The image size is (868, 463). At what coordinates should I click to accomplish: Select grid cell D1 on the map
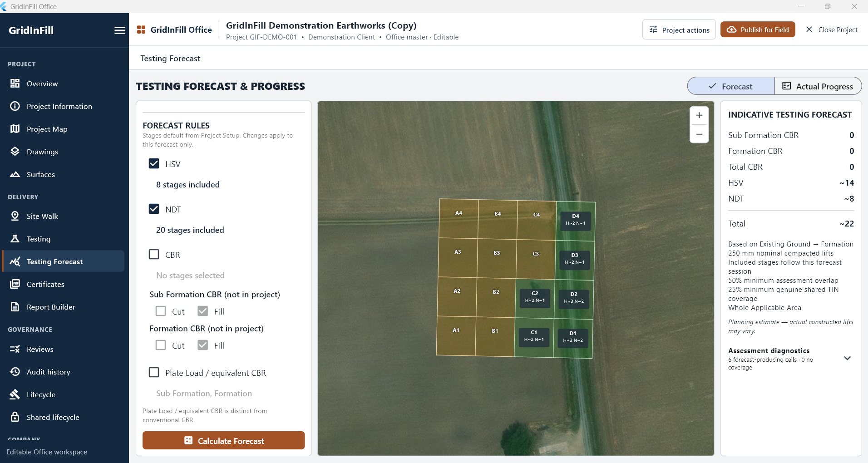pyautogui.click(x=573, y=338)
